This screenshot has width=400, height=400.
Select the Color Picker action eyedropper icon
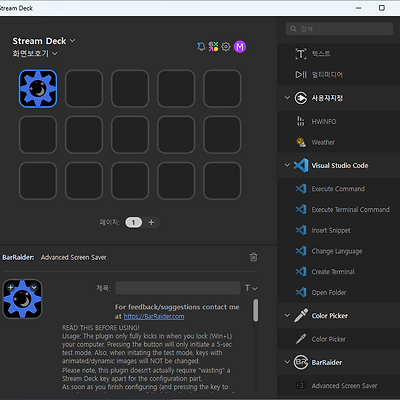(301, 339)
